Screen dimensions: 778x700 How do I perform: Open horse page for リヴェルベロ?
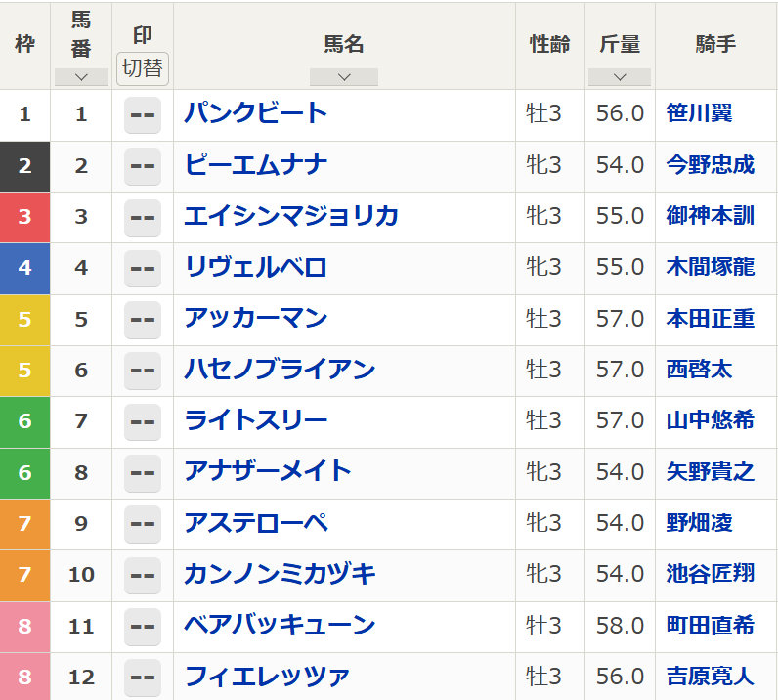pyautogui.click(x=255, y=268)
